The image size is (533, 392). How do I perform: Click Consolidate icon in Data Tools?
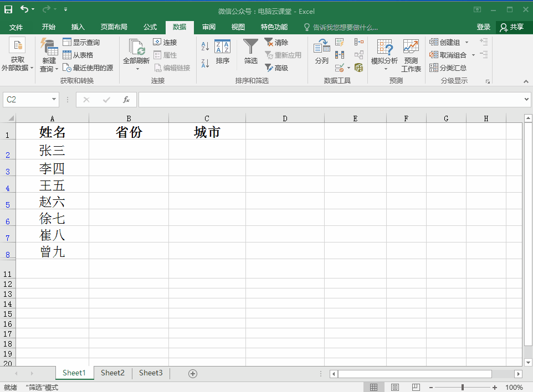click(359, 42)
